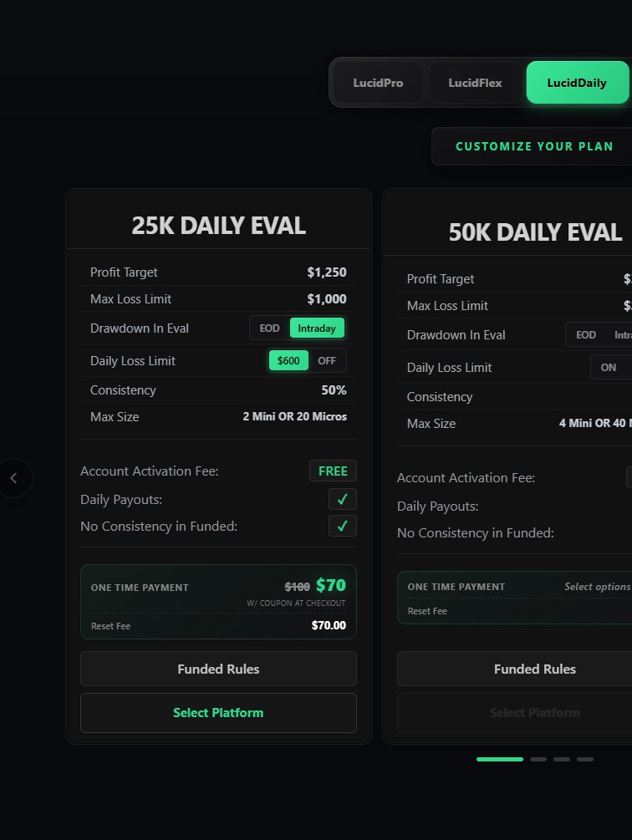The width and height of the screenshot is (632, 840).
Task: Click the $70 discounted price
Action: point(331,585)
